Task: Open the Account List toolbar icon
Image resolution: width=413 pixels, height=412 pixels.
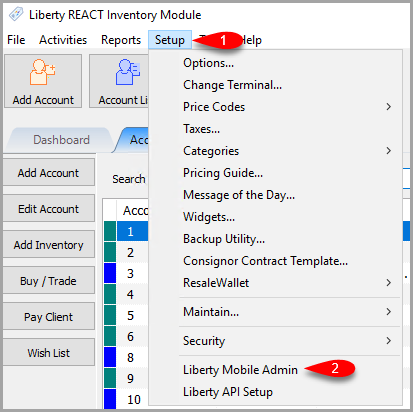Action: pyautogui.click(x=119, y=81)
